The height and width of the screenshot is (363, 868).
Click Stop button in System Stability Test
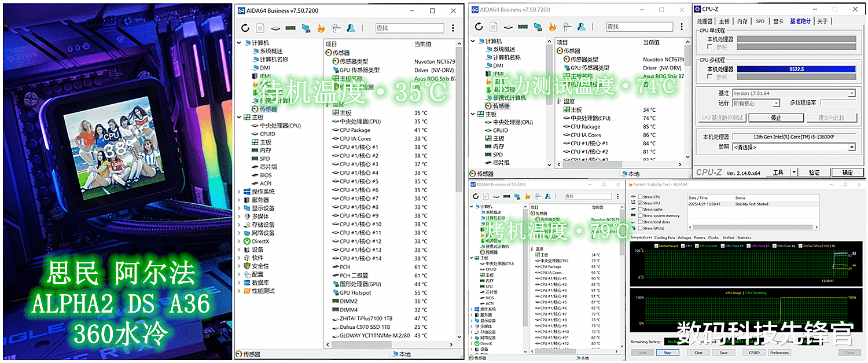667,353
